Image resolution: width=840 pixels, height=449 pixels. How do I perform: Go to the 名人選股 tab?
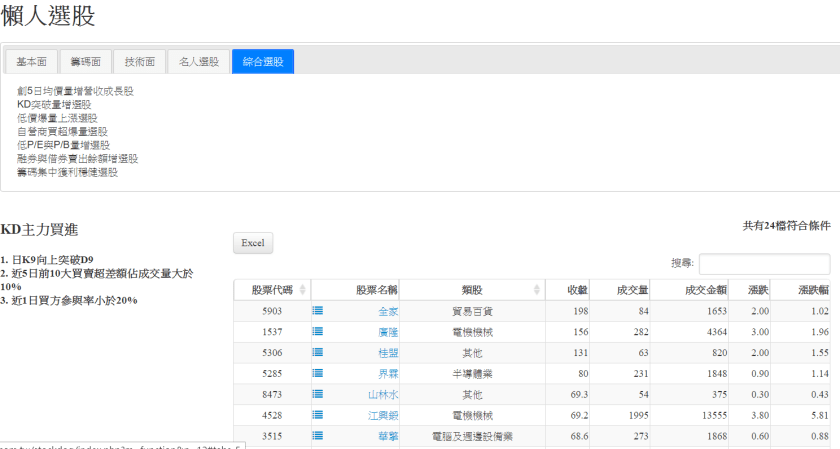(198, 62)
